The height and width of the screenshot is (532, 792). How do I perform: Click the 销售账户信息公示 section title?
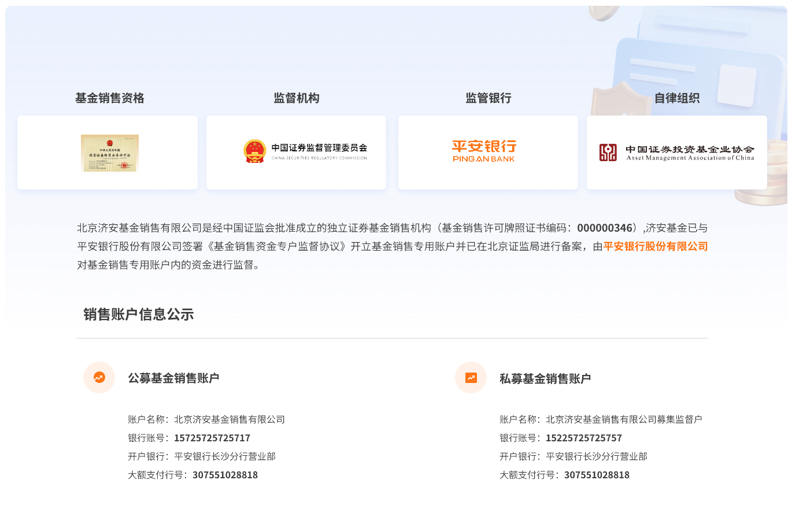click(139, 314)
